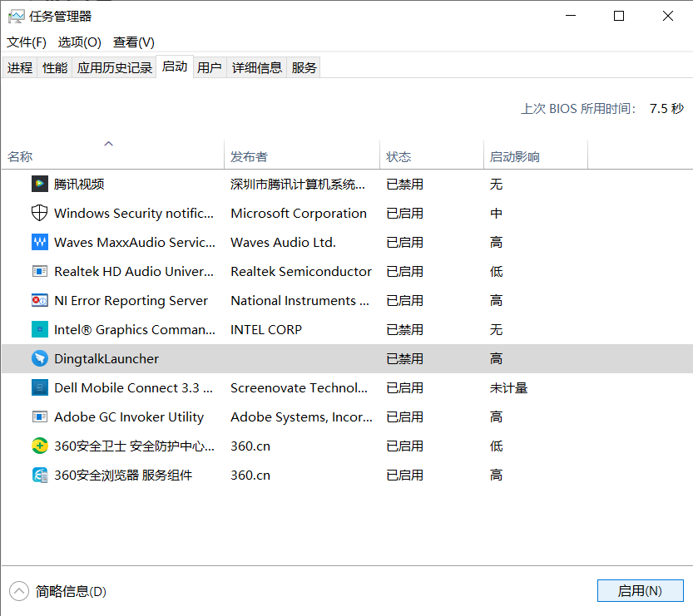This screenshot has width=693, height=616.
Task: Select Adobe GC Invoker Utility entry
Action: (129, 417)
